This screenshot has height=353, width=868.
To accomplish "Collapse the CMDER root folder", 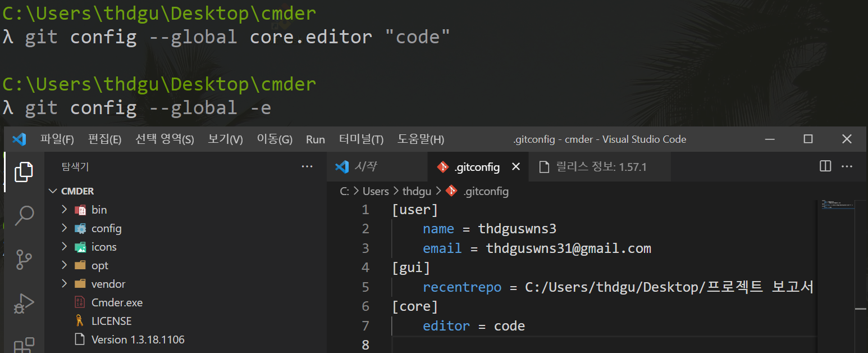I will (54, 191).
